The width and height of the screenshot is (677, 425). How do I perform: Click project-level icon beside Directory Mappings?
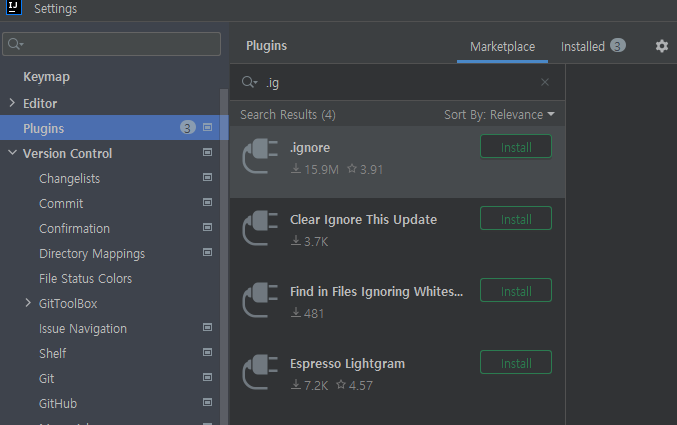pyautogui.click(x=207, y=252)
